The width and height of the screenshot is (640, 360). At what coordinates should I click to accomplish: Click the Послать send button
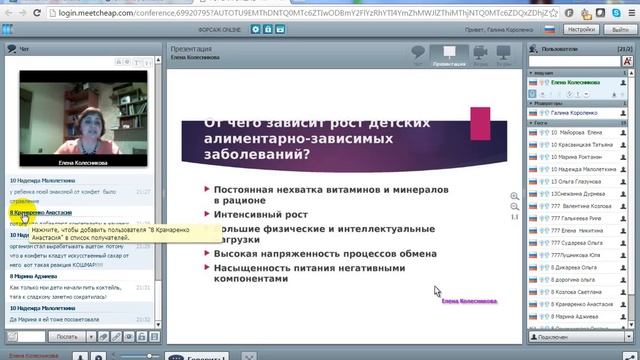(x=67, y=337)
